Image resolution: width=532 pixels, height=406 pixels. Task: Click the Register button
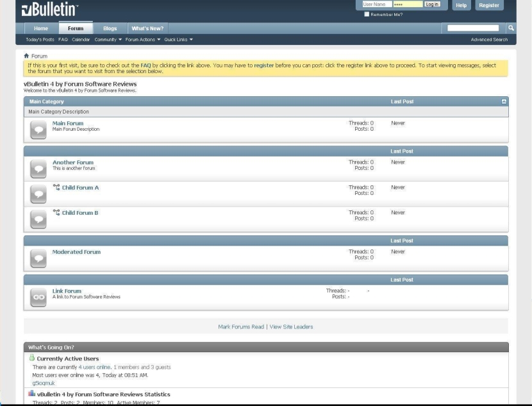[x=488, y=5]
